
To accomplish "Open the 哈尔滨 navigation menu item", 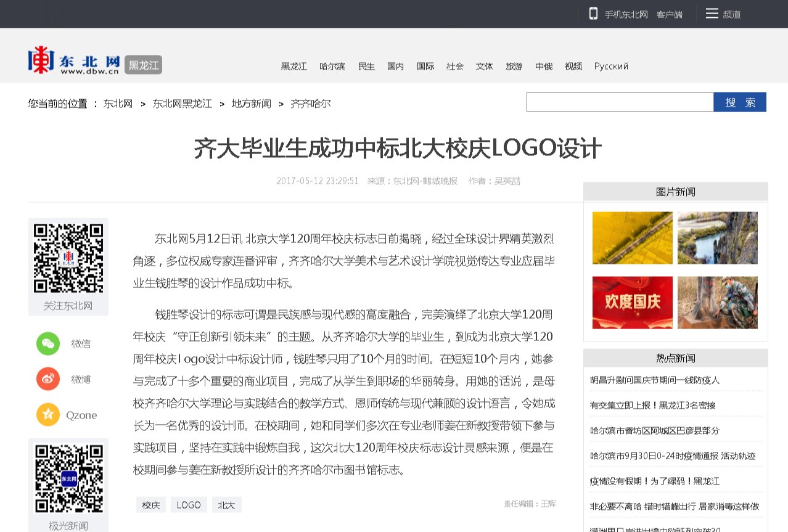I will (332, 67).
